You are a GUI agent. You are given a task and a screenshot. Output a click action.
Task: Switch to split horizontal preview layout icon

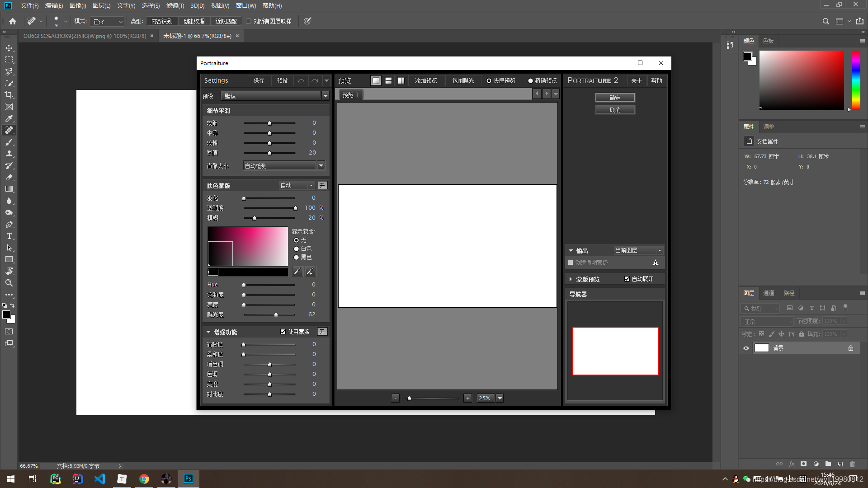388,80
